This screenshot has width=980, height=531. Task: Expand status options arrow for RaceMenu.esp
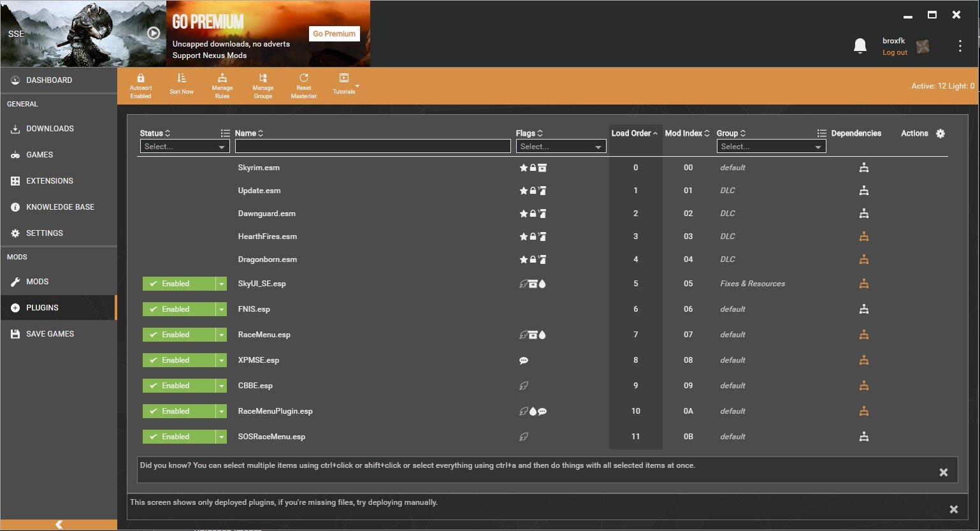(221, 335)
